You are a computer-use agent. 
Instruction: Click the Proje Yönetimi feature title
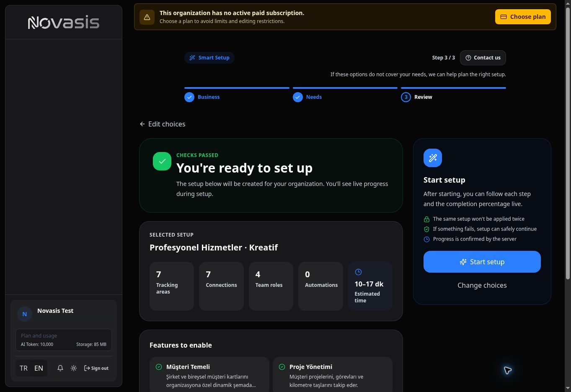click(x=311, y=367)
